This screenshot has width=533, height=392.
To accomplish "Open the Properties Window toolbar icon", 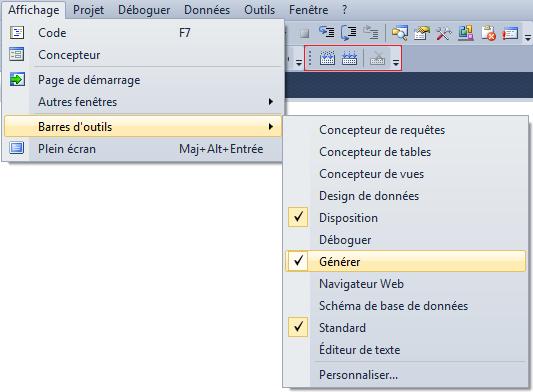I will click(x=422, y=33).
